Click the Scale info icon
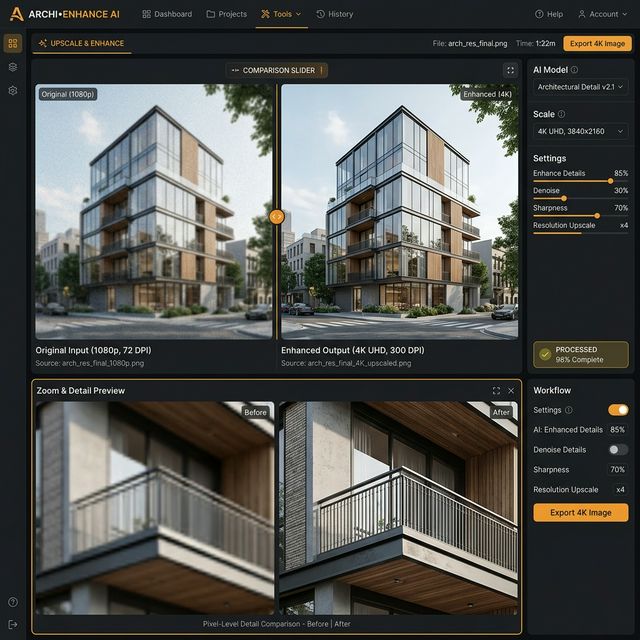Screen dimensions: 640x640 561,114
